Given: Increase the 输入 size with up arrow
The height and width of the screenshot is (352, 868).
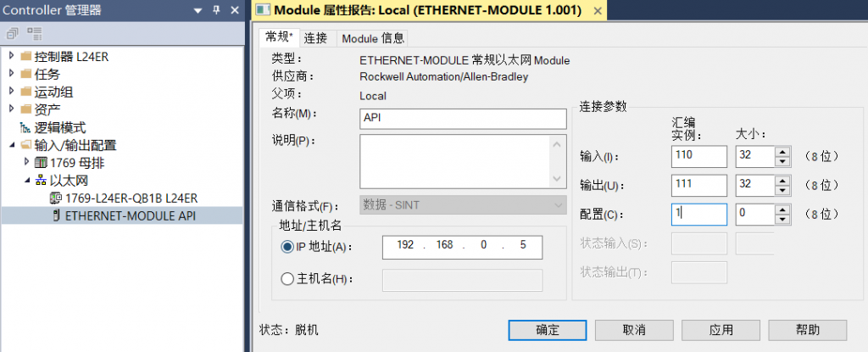Looking at the screenshot, I should click(782, 151).
